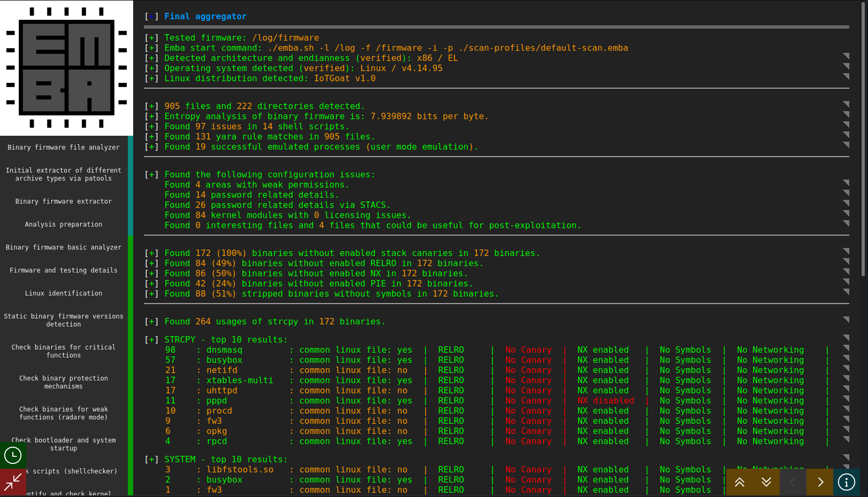Open Binary firmware file analyzer module
The image size is (868, 497).
tap(64, 147)
